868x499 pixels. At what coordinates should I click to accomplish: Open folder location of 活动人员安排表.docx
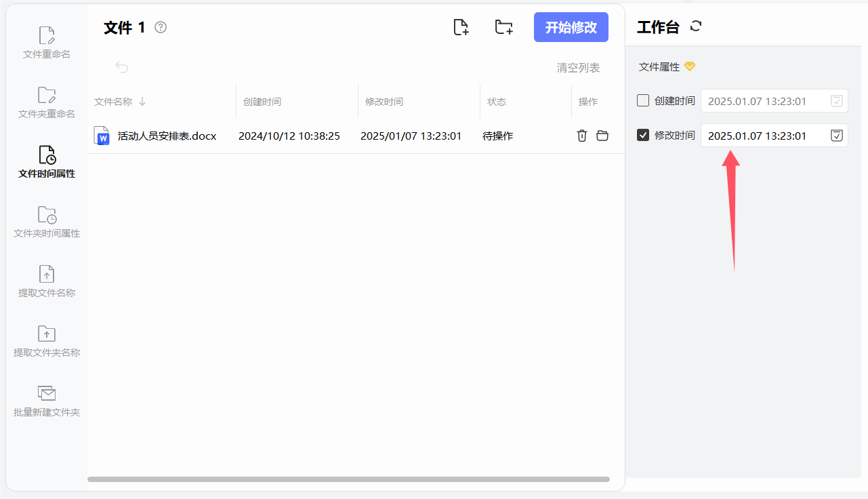[x=602, y=136]
